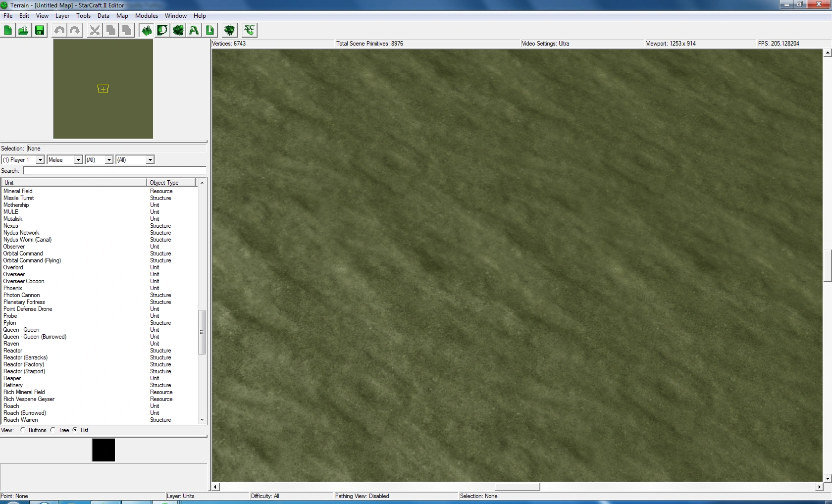
Task: Select the Tree view radio option
Action: pyautogui.click(x=53, y=430)
